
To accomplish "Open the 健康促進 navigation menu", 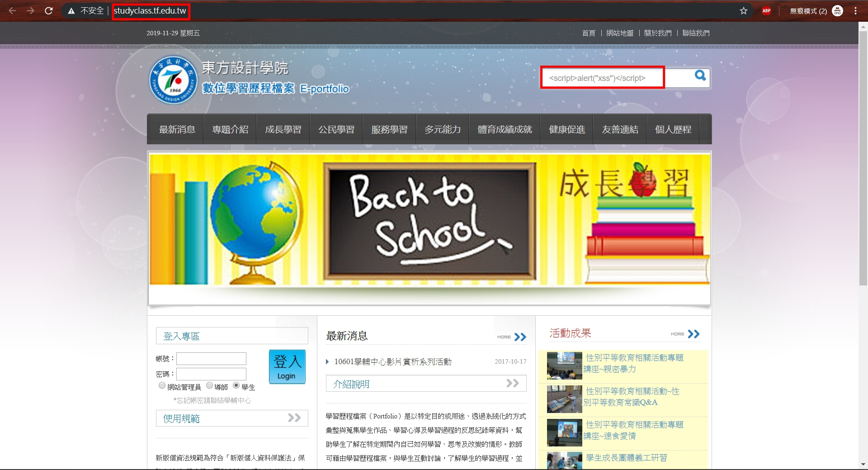I will coord(567,130).
